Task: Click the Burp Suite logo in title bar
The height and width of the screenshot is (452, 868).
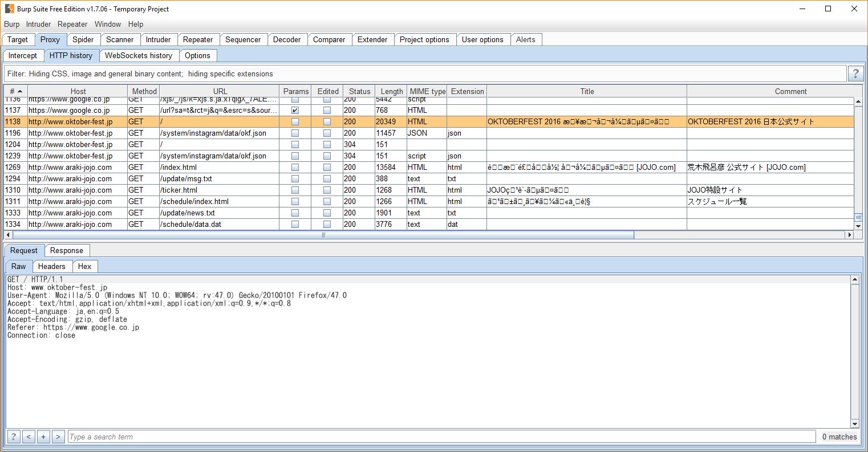Action: coord(9,9)
